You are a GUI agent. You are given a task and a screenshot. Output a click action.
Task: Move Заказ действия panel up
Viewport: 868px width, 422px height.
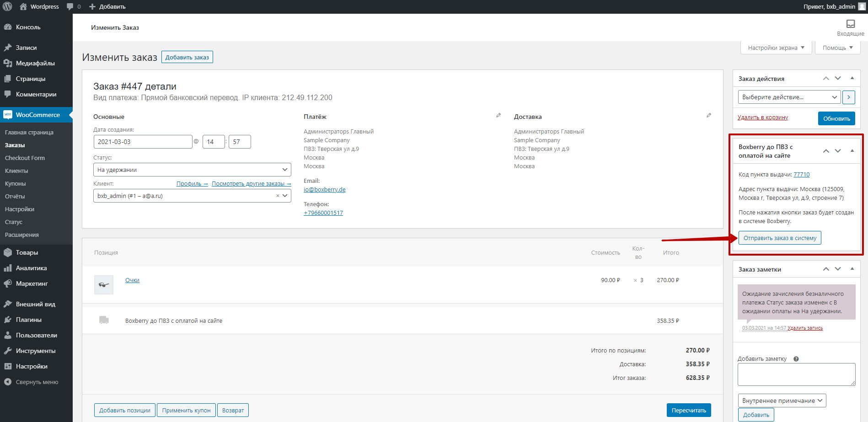826,78
